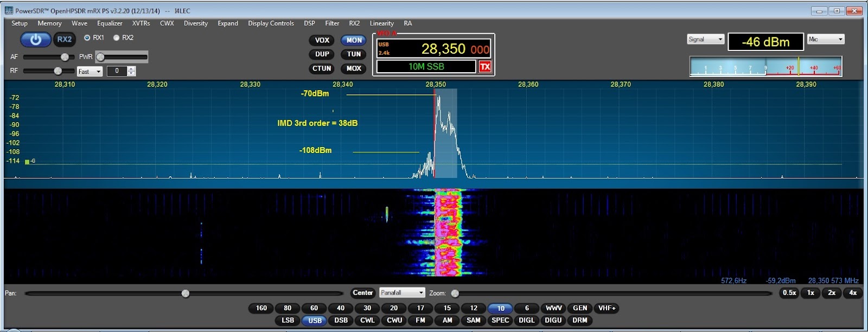Open the Memory menu
868x332 pixels.
(49, 23)
